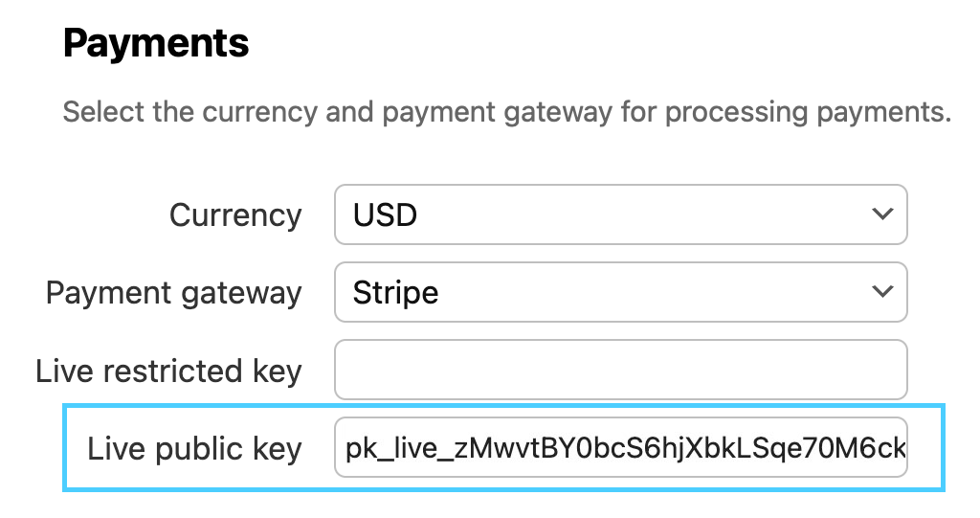980x518 pixels.
Task: Click the "USD" value in the currency selector
Action: coord(385,214)
